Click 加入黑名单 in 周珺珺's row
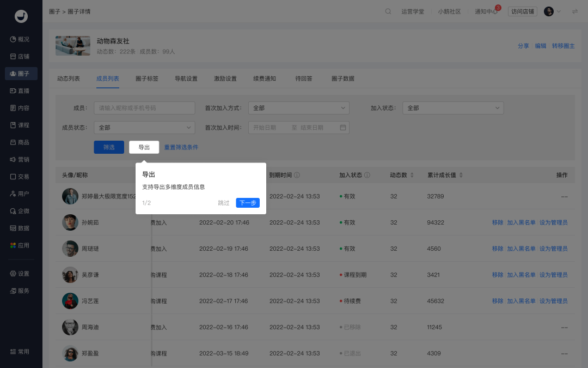The height and width of the screenshot is (368, 588). click(521, 249)
